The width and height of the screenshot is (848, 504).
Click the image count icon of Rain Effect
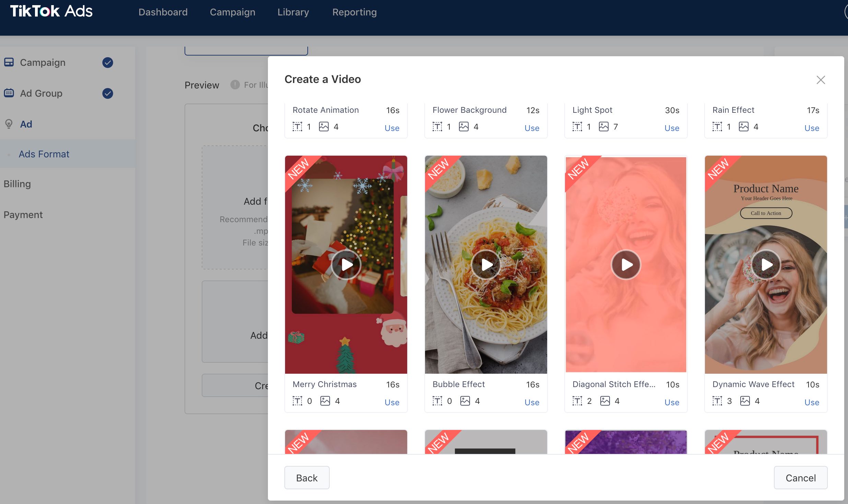coord(744,127)
